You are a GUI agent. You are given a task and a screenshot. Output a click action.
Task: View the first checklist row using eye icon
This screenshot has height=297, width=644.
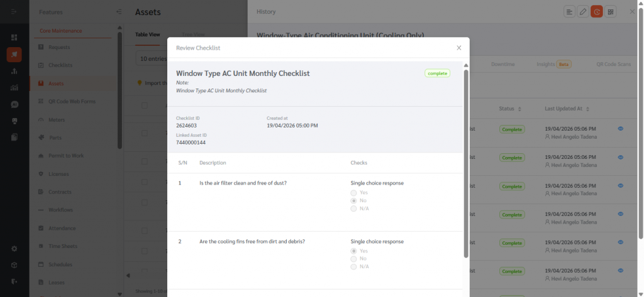pyautogui.click(x=620, y=129)
